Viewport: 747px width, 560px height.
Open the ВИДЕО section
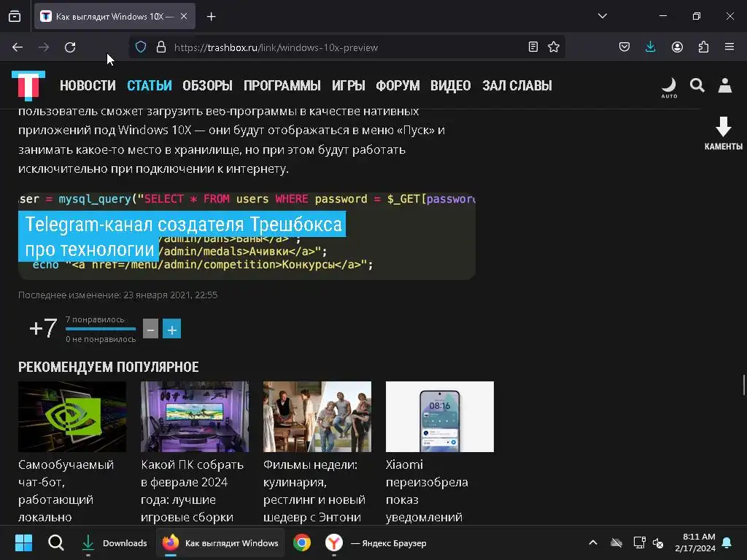(x=451, y=86)
